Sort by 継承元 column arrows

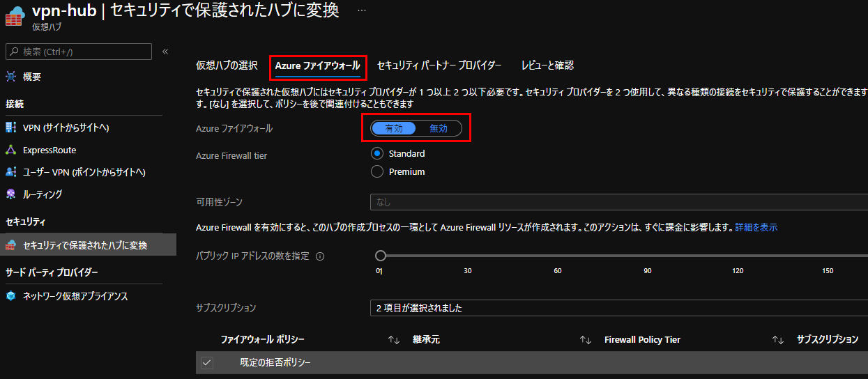pyautogui.click(x=585, y=340)
